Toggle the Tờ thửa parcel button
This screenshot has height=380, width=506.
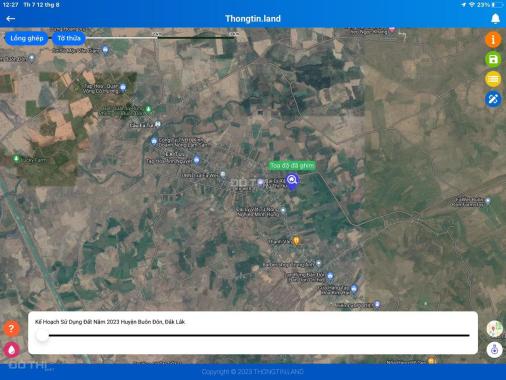[69, 38]
